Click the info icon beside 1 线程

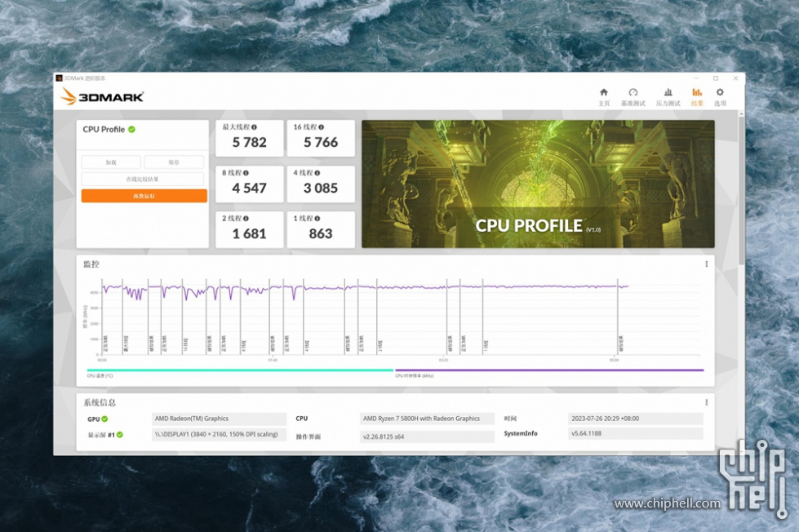click(317, 218)
